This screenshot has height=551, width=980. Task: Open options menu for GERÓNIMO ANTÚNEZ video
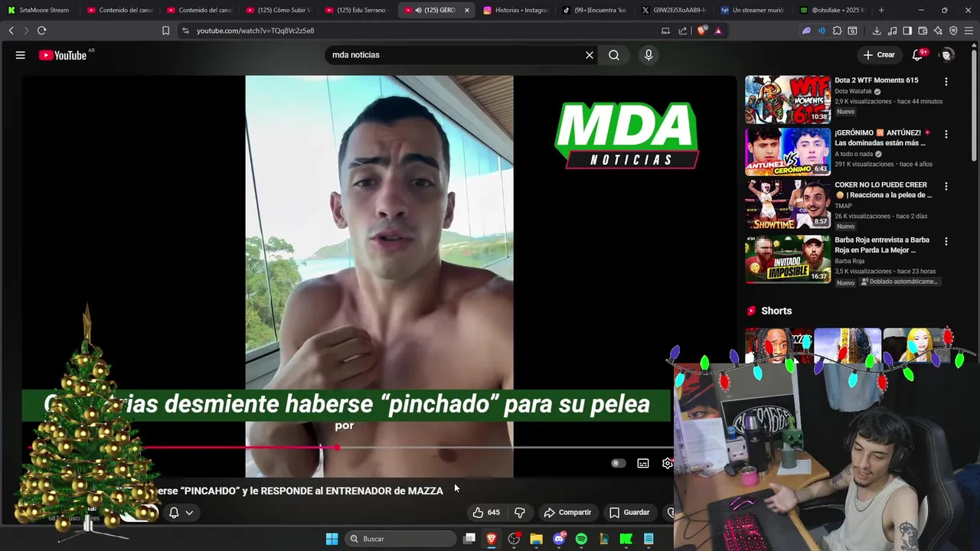click(x=946, y=134)
